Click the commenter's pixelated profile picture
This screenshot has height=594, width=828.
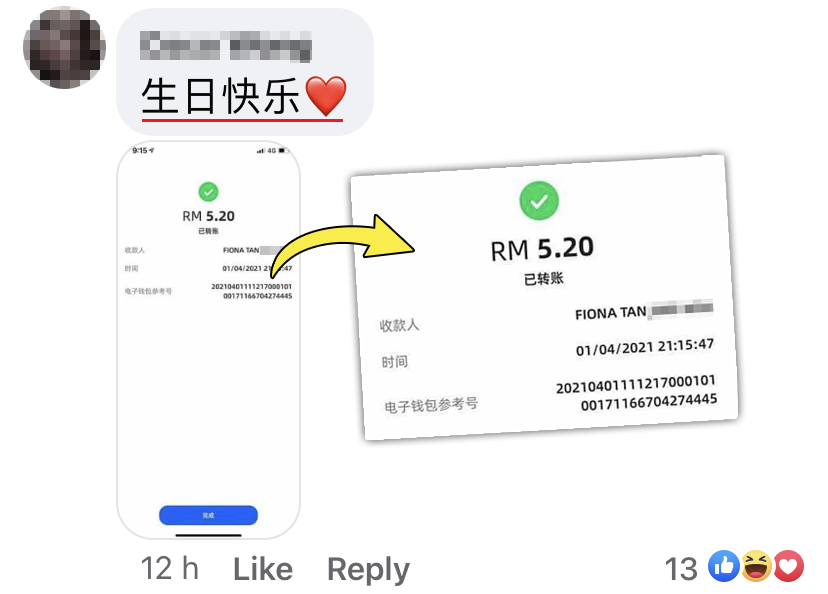pyautogui.click(x=64, y=48)
